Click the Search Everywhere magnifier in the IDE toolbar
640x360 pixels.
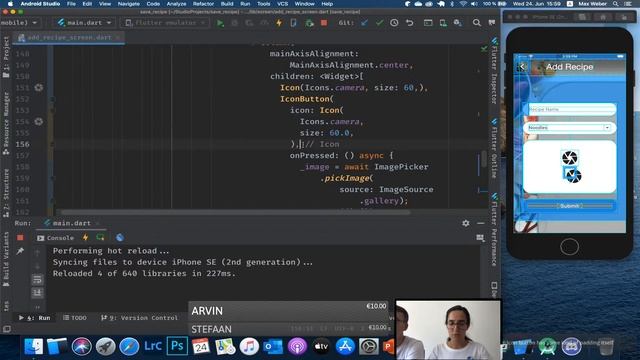tap(476, 23)
